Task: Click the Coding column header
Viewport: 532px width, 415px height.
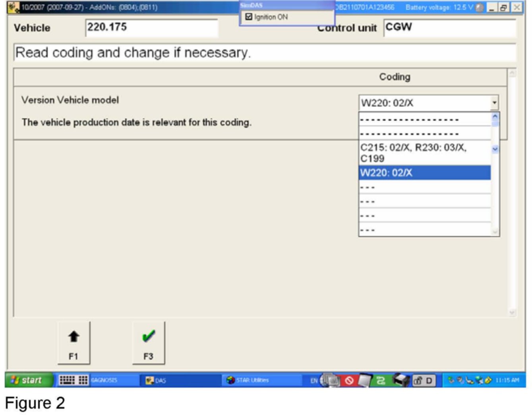Action: tap(395, 77)
